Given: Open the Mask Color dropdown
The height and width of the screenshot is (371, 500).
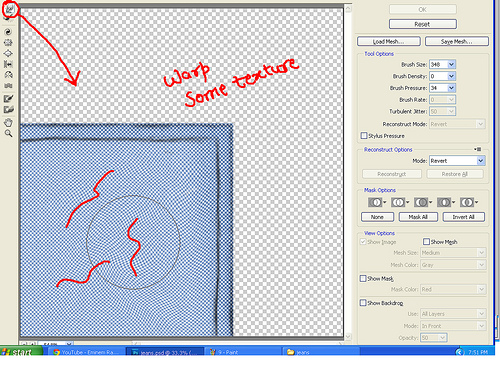Looking at the screenshot, I should [453, 289].
